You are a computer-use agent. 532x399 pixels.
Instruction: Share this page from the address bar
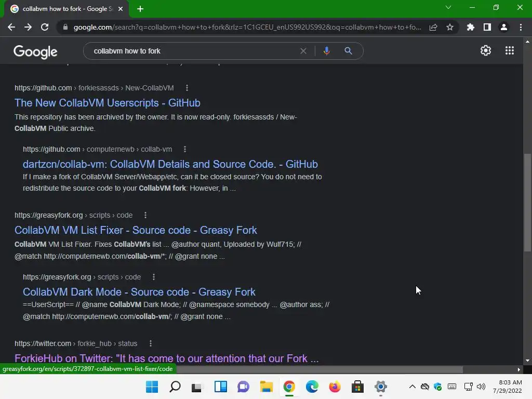click(x=433, y=27)
